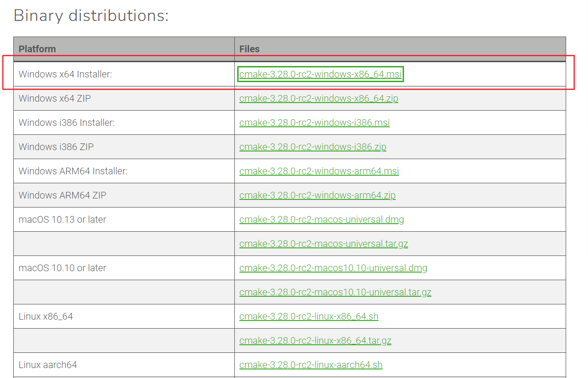This screenshot has width=588, height=378.
Task: Open cmake-3.28.0-rc2-windows-i386.msi link
Action: pos(314,123)
